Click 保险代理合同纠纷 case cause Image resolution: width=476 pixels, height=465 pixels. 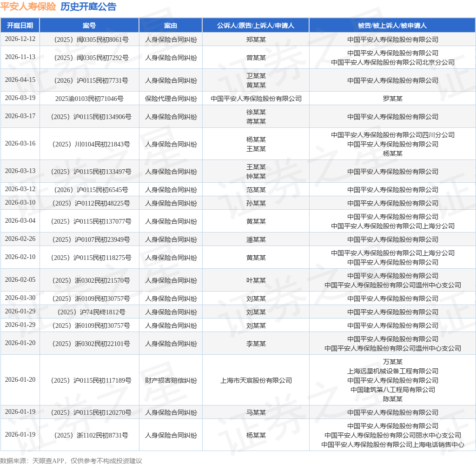click(171, 99)
